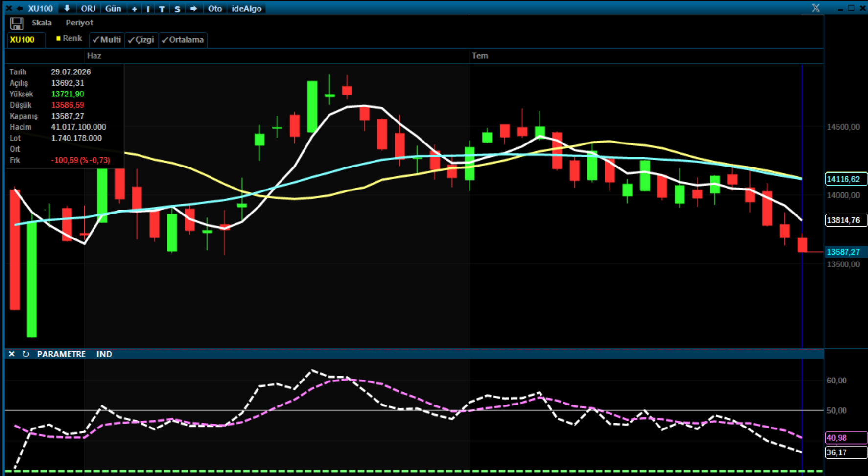This screenshot has width=868, height=476.
Task: Click the X logo icon in the title bar
Action: 816,8
